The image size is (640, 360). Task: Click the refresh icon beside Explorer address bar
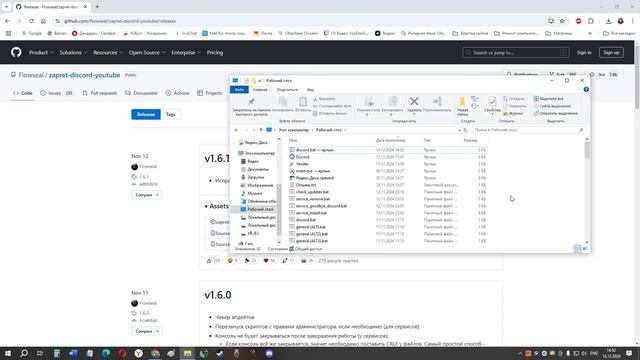[465, 130]
